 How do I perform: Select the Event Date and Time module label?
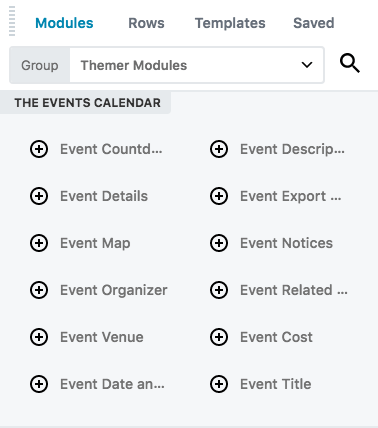click(112, 384)
